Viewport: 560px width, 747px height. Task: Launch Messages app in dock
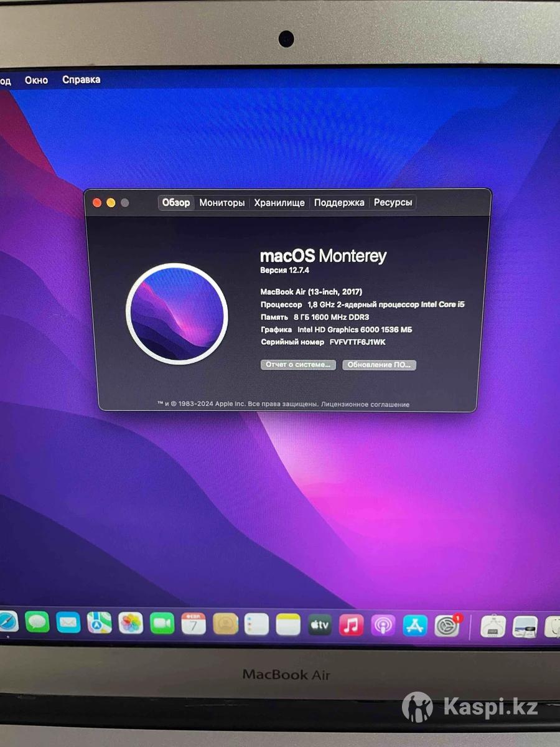pos(37,622)
